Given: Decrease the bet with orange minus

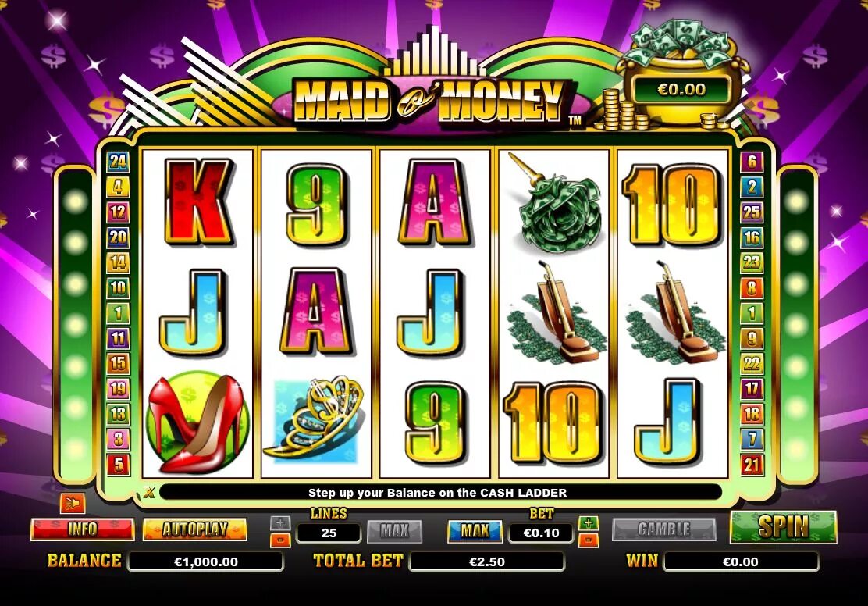Looking at the screenshot, I should tap(588, 540).
